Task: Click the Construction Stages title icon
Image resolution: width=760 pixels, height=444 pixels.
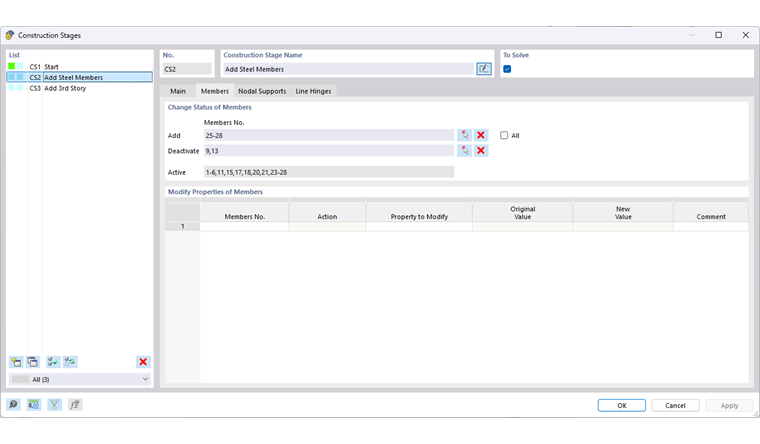Action: (10, 35)
